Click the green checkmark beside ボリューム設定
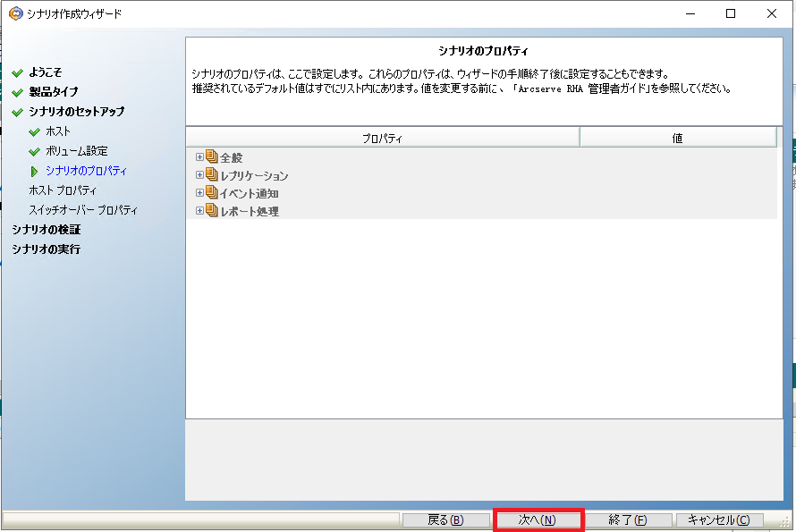Image resolution: width=796 pixels, height=532 pixels. coord(35,151)
